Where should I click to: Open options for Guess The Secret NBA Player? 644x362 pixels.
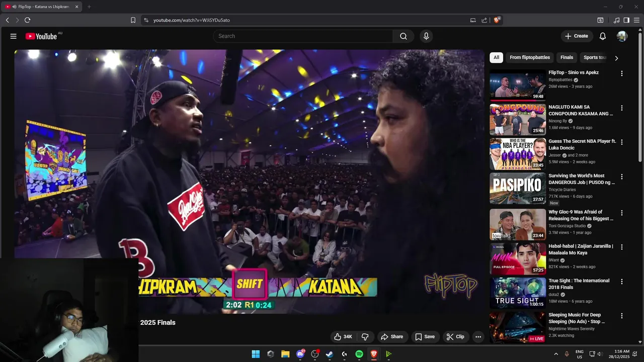[x=621, y=142]
